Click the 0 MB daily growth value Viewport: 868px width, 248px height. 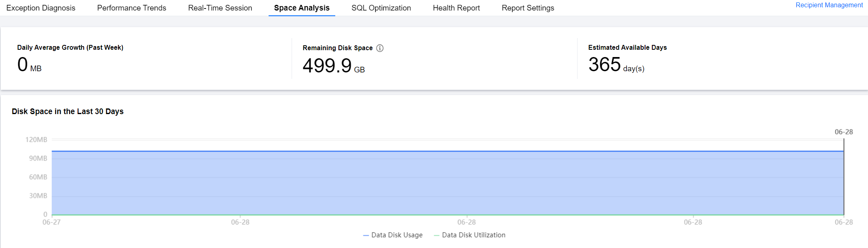(29, 65)
